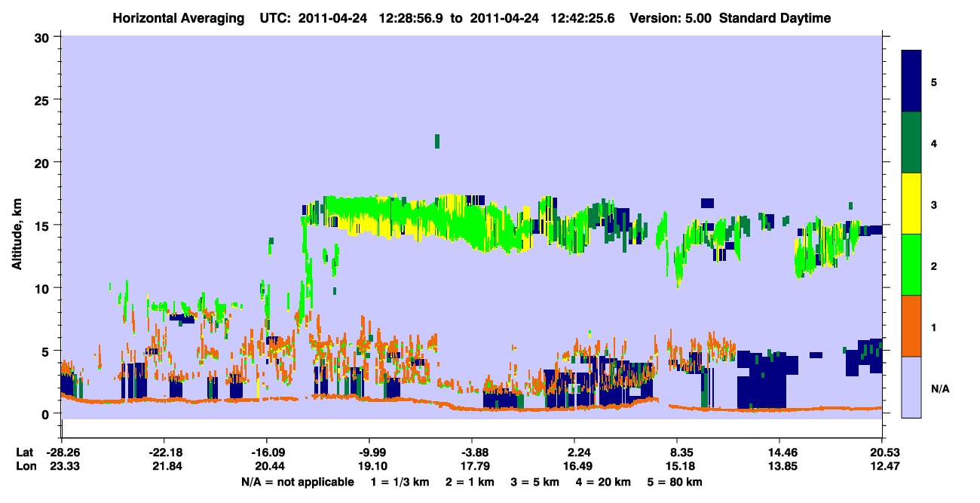Viewport: 980px width, 503px height.
Task: Click the y-axis tick label 10
Action: (42, 288)
